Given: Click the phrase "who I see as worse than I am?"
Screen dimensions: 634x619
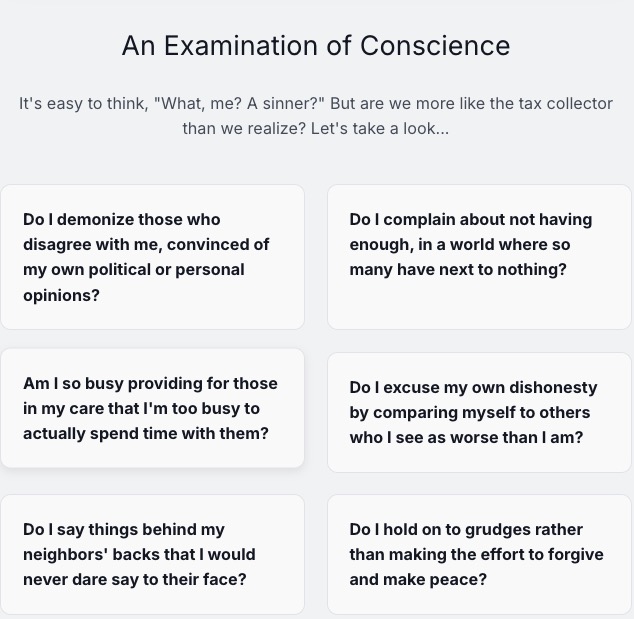Looking at the screenshot, I should coord(466,437).
